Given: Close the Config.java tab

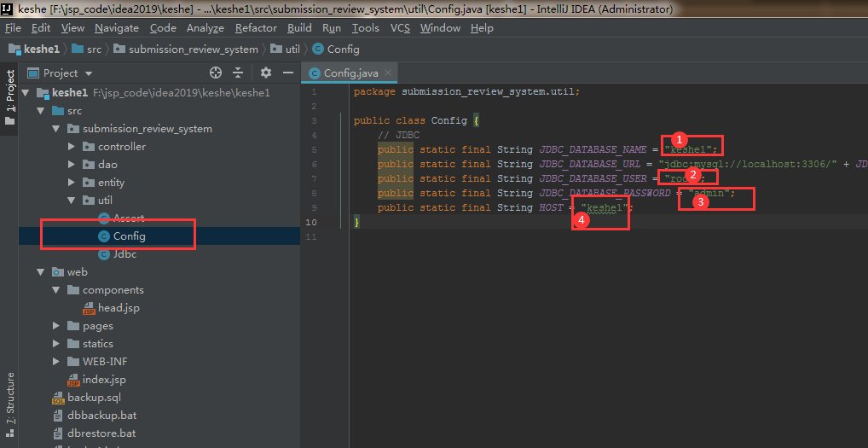Looking at the screenshot, I should coord(388,73).
